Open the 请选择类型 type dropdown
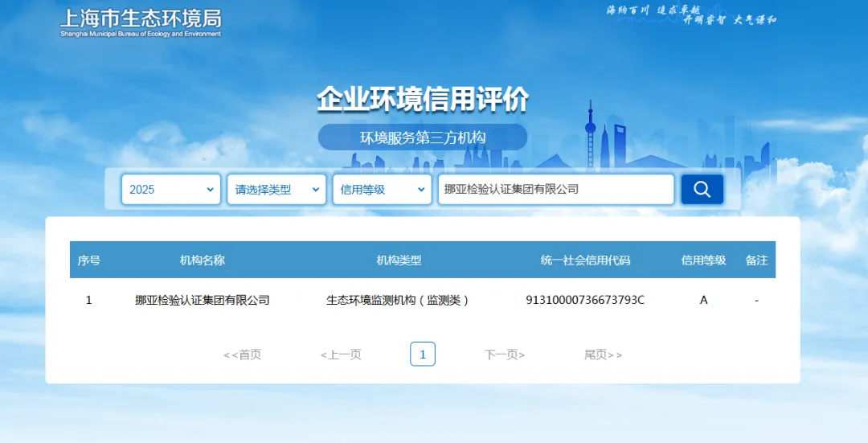This screenshot has width=868, height=443. point(276,190)
